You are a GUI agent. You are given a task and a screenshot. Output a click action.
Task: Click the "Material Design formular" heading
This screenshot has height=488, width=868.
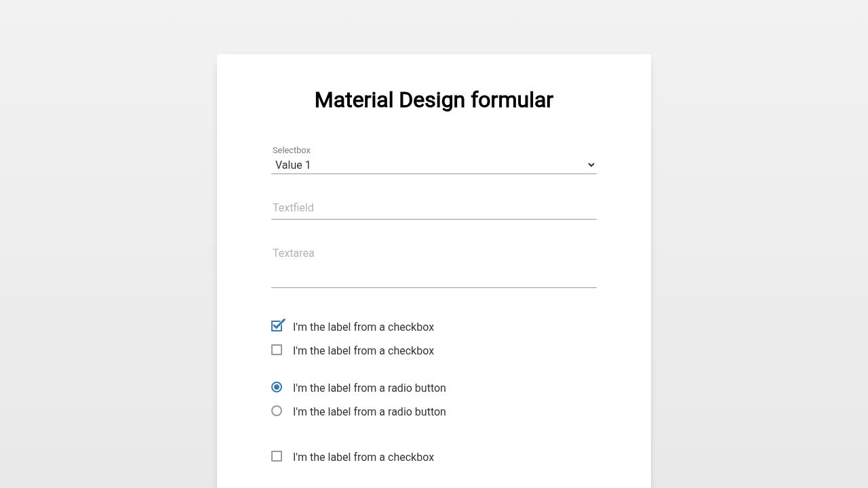(x=433, y=100)
